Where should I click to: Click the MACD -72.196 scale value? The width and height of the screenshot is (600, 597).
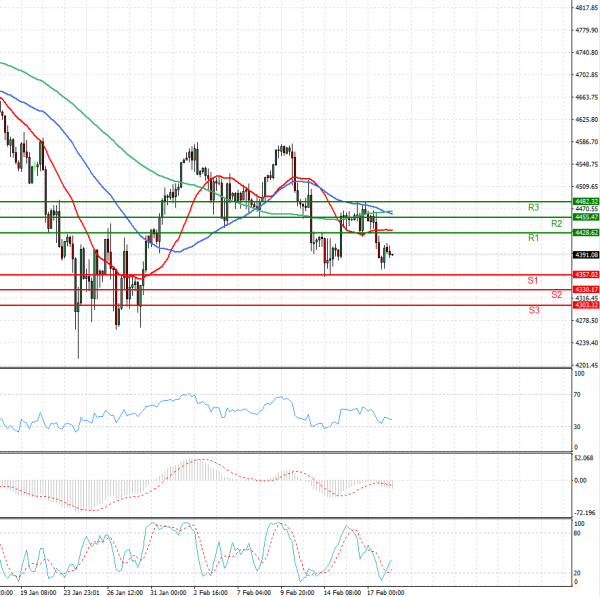coord(585,513)
